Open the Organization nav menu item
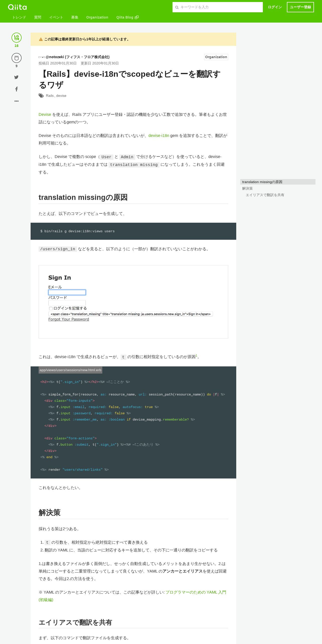This screenshot has width=322, height=644. (97, 17)
